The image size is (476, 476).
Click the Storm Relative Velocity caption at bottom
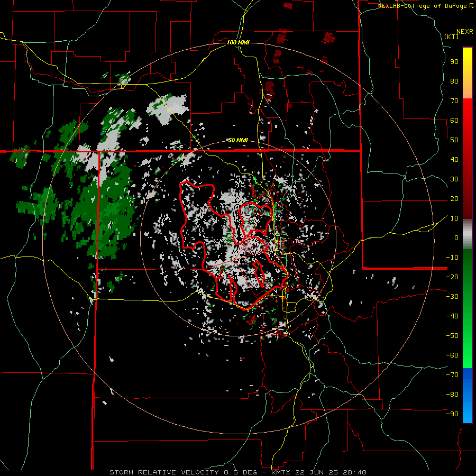(x=237, y=472)
